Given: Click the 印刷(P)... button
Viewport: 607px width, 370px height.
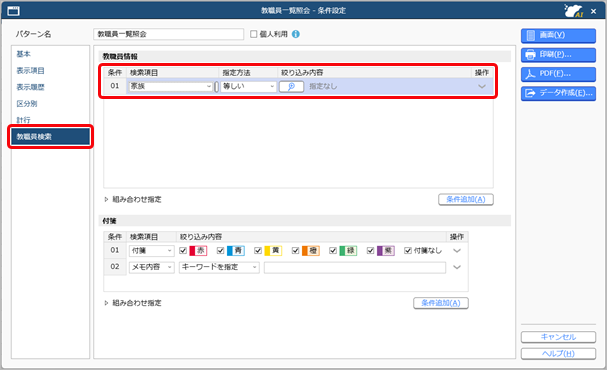Looking at the screenshot, I should coord(558,55).
